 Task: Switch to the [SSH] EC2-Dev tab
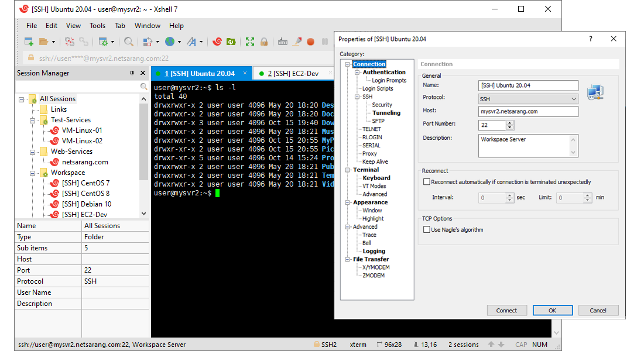point(293,74)
